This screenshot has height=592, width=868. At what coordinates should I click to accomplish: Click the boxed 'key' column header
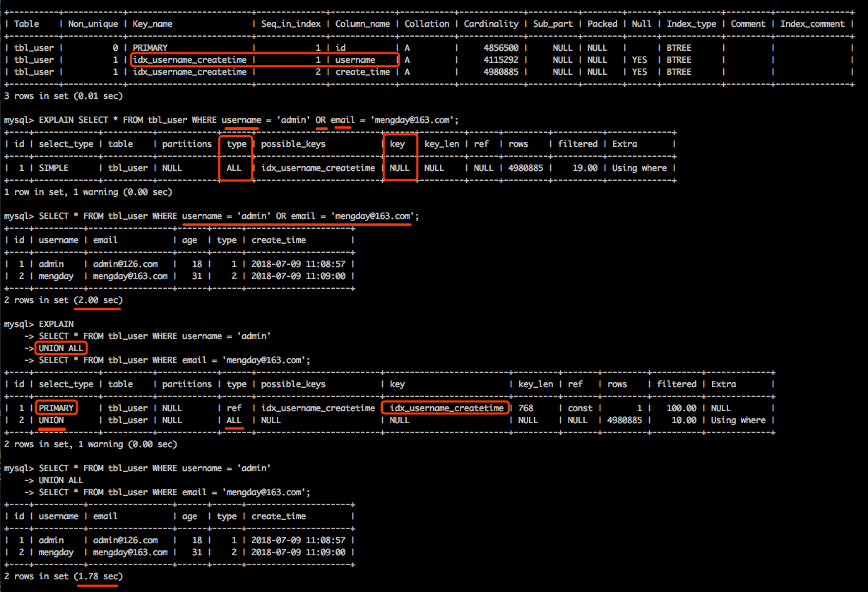[397, 144]
